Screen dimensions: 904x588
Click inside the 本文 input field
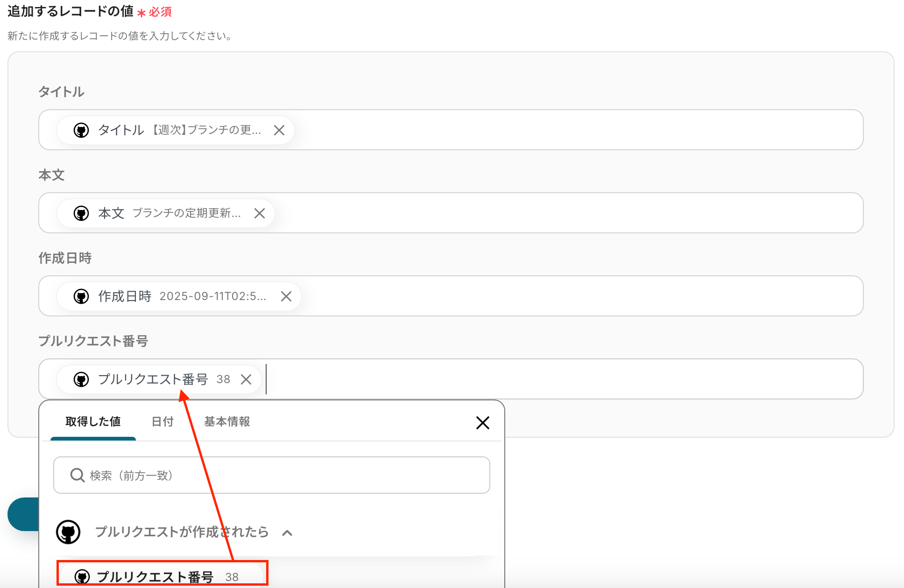tap(560, 213)
